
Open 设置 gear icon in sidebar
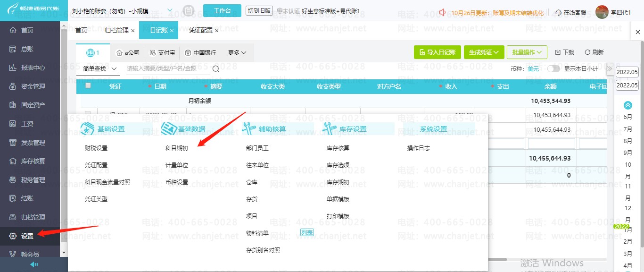click(13, 236)
